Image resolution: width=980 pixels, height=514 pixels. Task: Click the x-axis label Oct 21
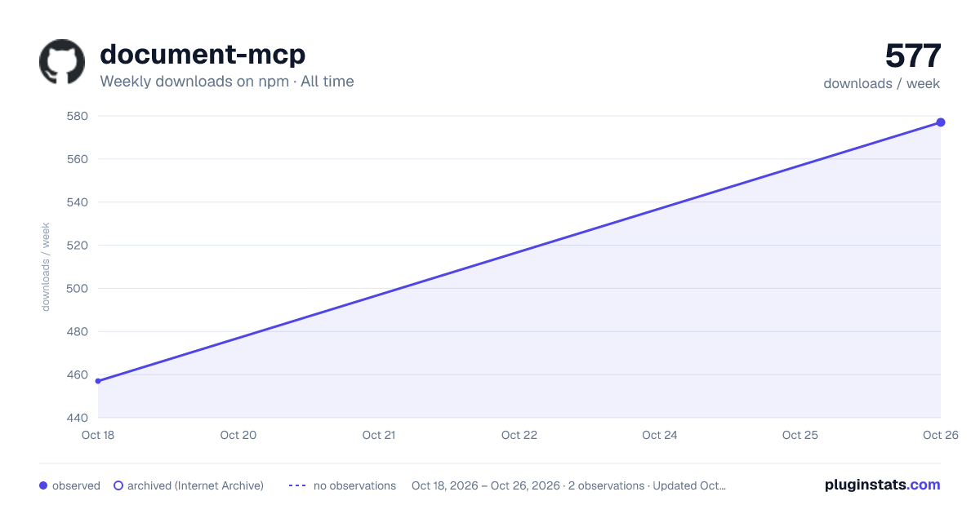coord(379,435)
